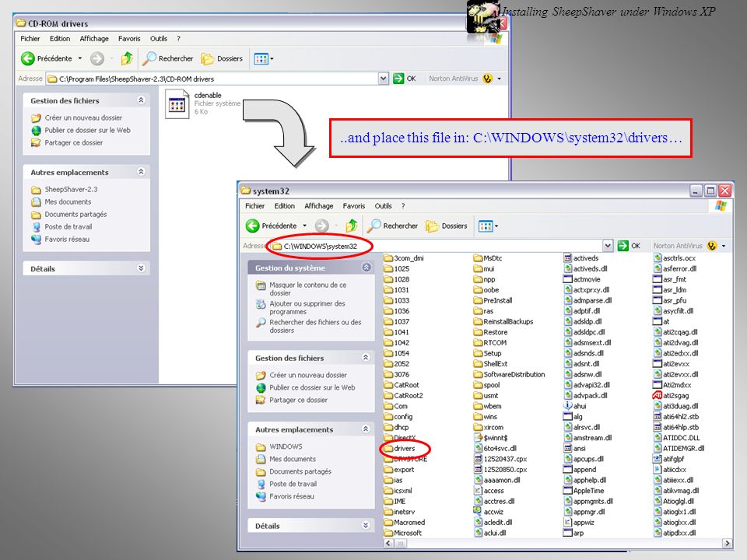Select the 3com_dmi folder
The width and height of the screenshot is (747, 560).
pos(404,258)
